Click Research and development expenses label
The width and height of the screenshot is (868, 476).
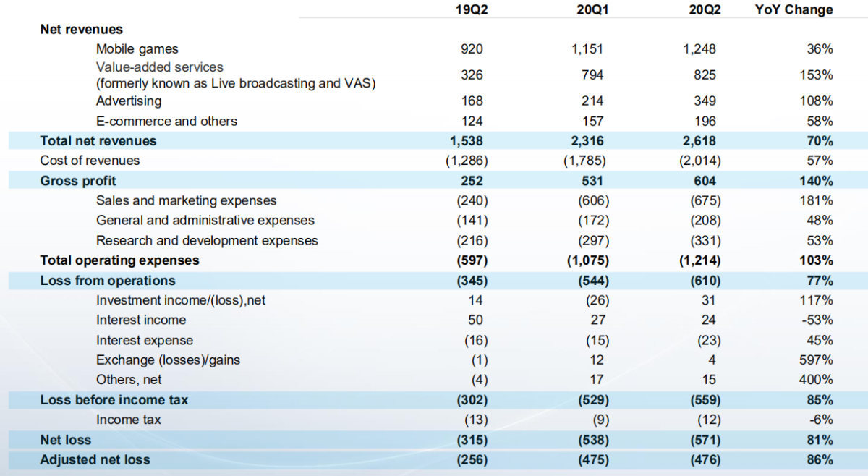(x=207, y=240)
